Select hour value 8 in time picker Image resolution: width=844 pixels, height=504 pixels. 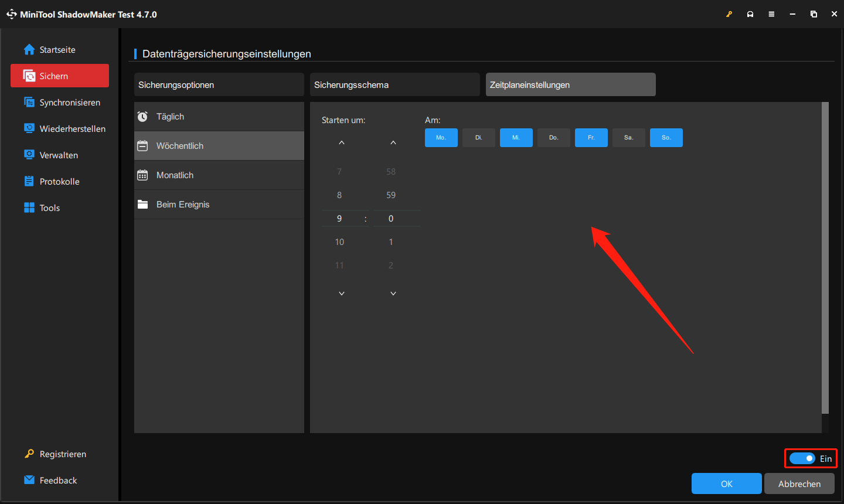pyautogui.click(x=339, y=195)
